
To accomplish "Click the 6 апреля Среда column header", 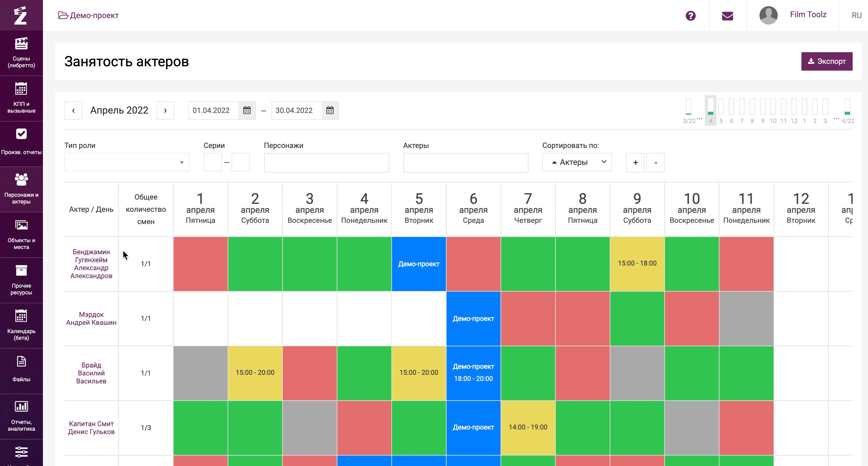I will 473,209.
